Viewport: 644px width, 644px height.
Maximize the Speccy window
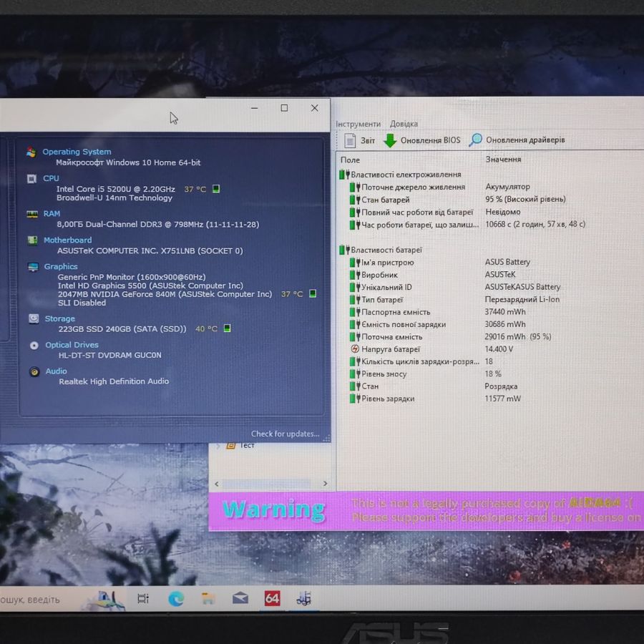coord(284,108)
